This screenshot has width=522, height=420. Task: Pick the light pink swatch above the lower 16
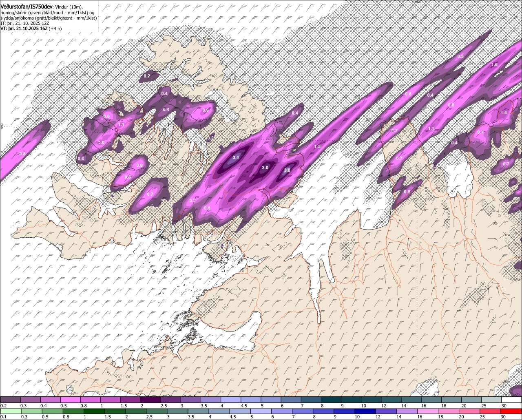click(x=428, y=411)
